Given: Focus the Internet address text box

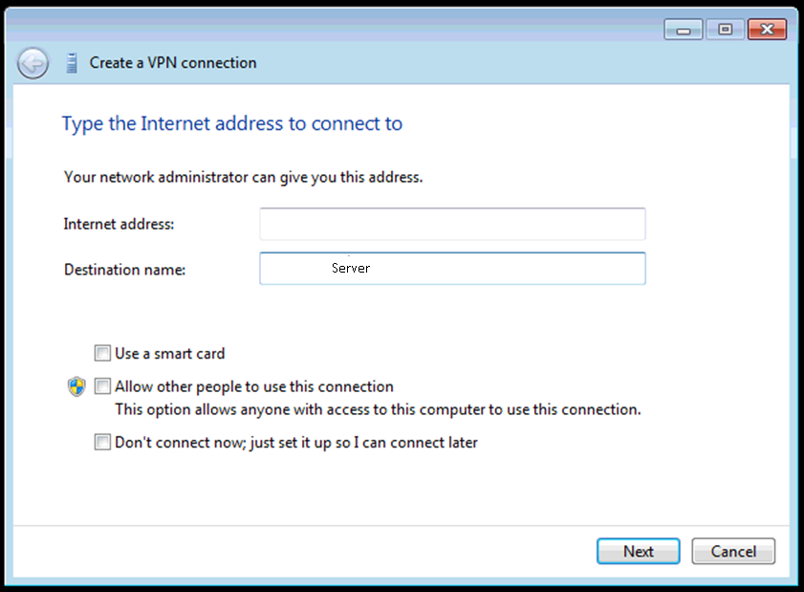Looking at the screenshot, I should click(x=452, y=224).
